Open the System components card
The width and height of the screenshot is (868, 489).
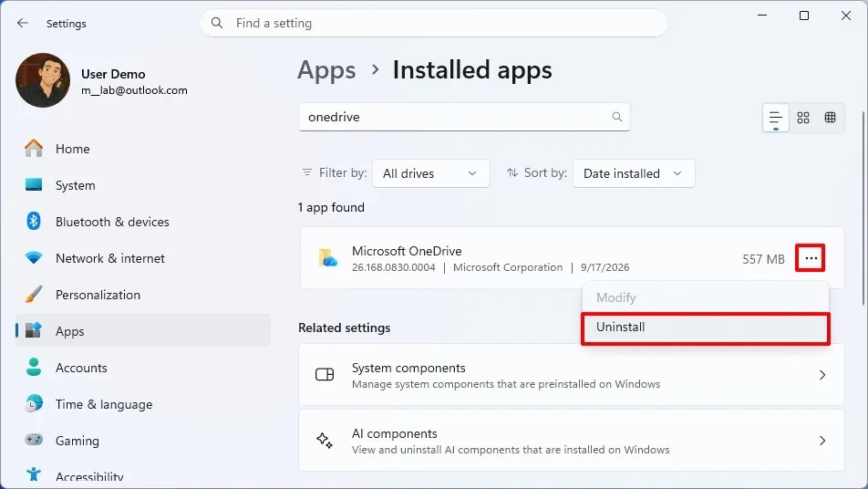(x=572, y=375)
